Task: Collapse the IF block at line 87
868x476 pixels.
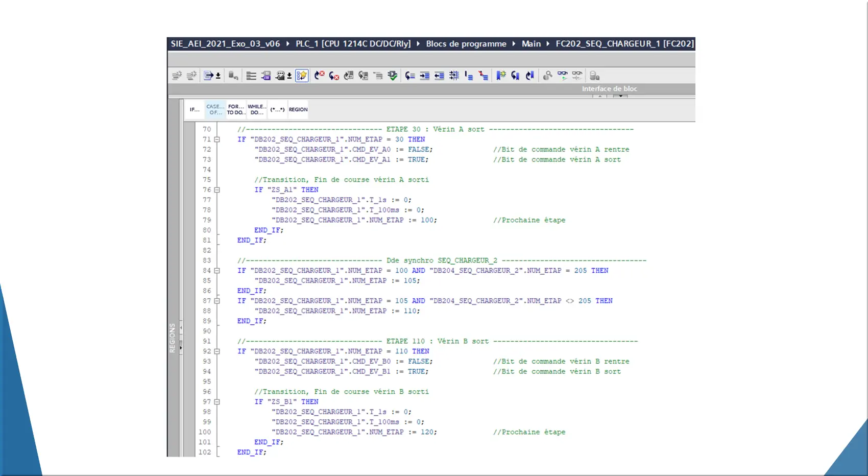Action: (217, 301)
